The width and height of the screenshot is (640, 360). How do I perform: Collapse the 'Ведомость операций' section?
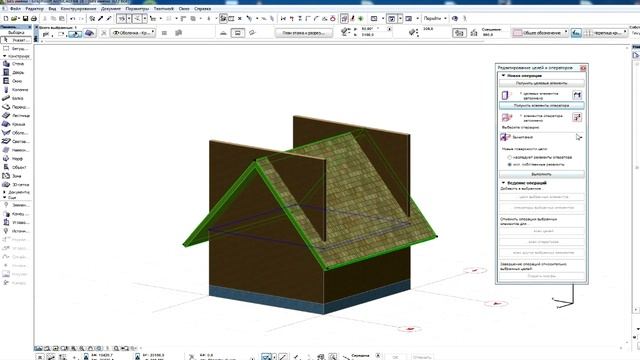pos(503,183)
